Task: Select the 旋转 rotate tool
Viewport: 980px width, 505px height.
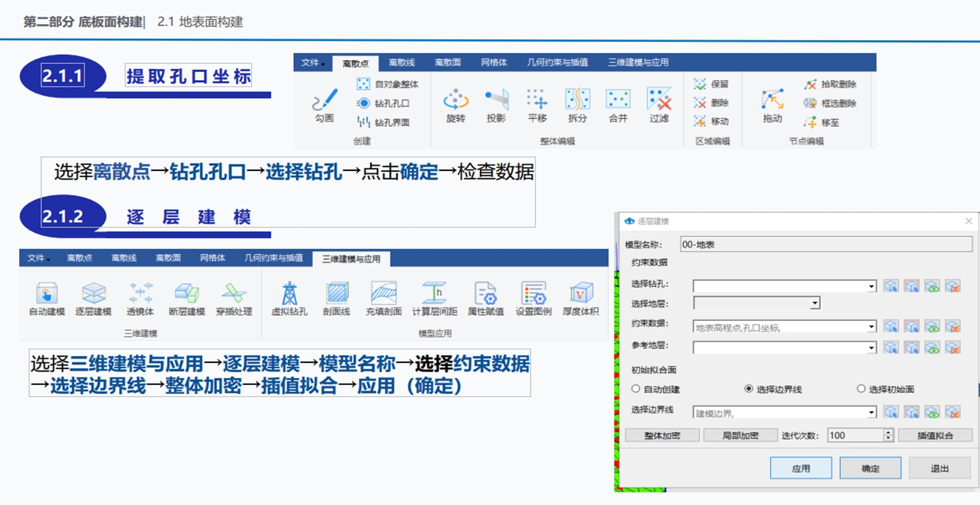Action: click(455, 105)
